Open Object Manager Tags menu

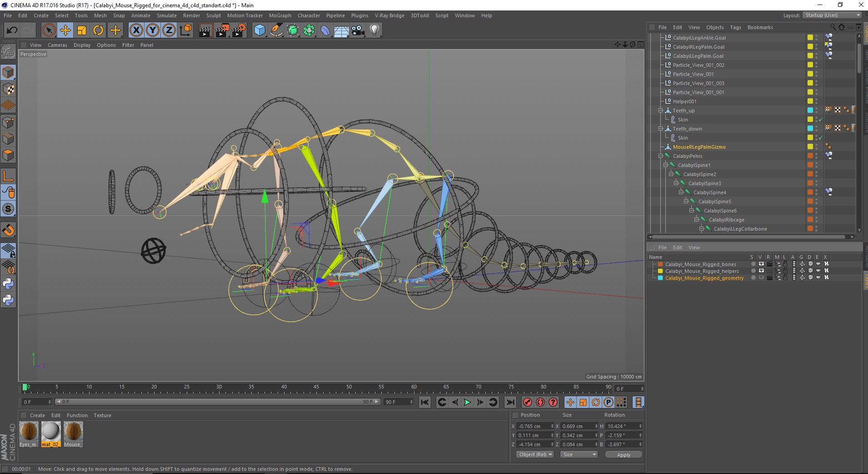click(735, 27)
